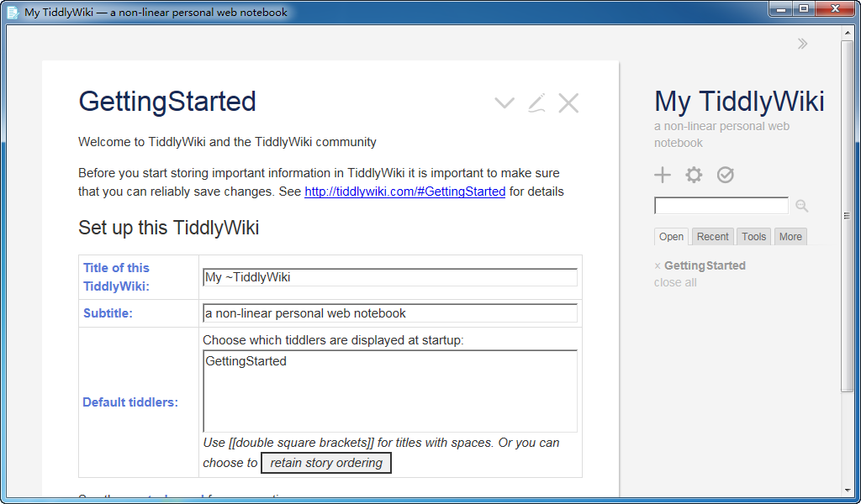Close GettingStarted from Open list using small x
The height and width of the screenshot is (504, 861).
(658, 266)
